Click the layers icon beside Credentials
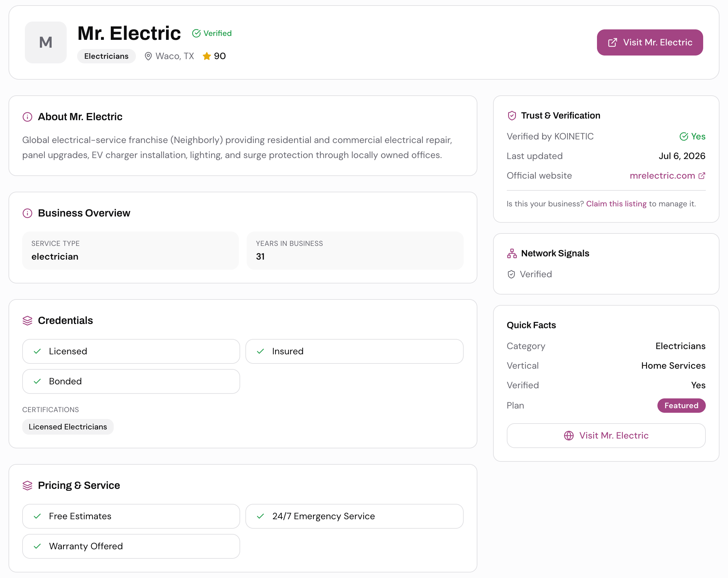The image size is (728, 578). [27, 321]
